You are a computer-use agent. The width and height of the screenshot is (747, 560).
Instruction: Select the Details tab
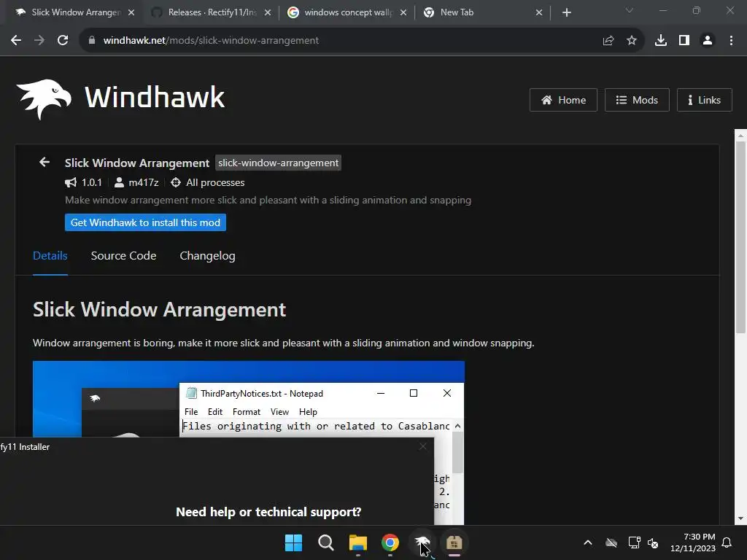pyautogui.click(x=50, y=256)
